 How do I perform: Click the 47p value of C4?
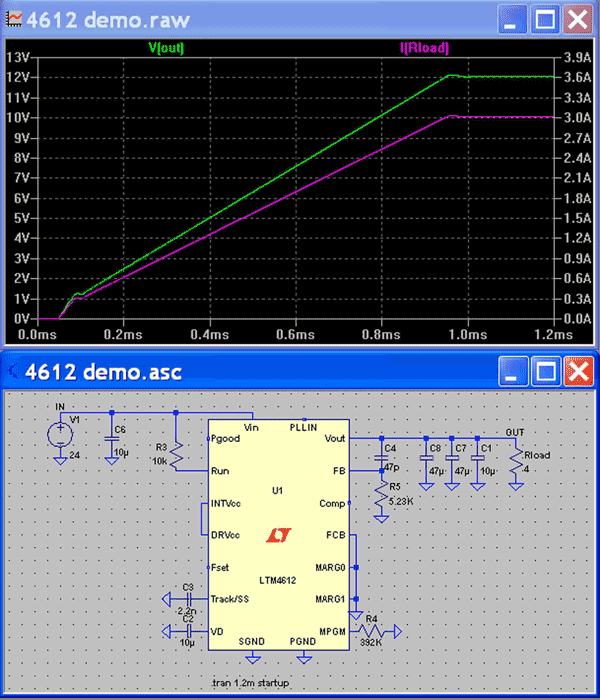click(x=392, y=467)
